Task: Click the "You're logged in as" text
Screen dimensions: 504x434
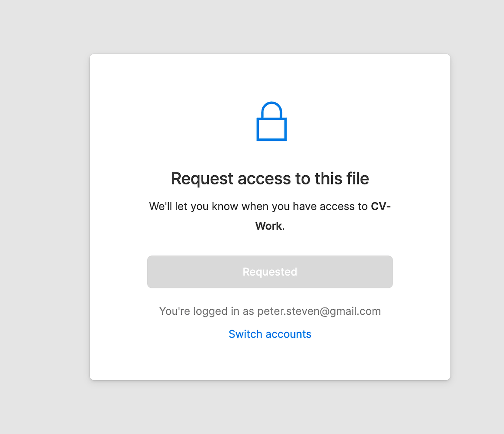Action: [207, 311]
